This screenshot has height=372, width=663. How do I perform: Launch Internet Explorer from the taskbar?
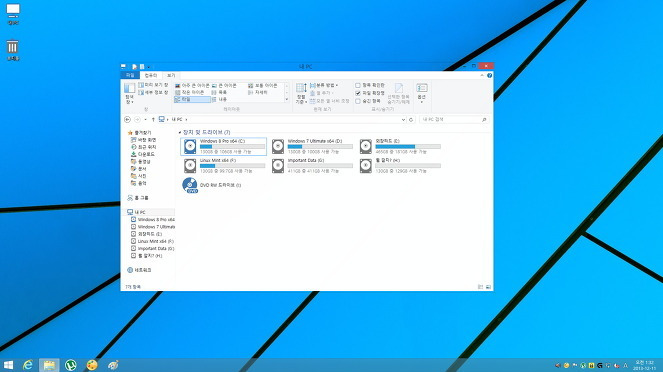coord(28,365)
